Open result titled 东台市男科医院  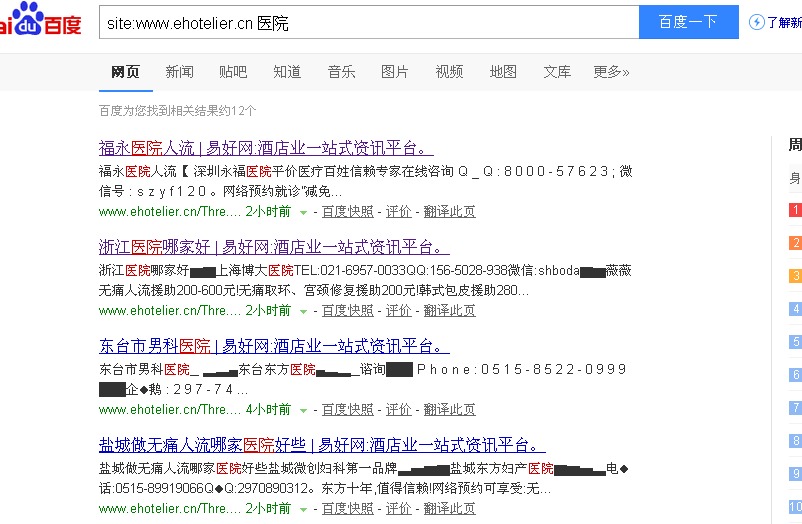(x=274, y=346)
